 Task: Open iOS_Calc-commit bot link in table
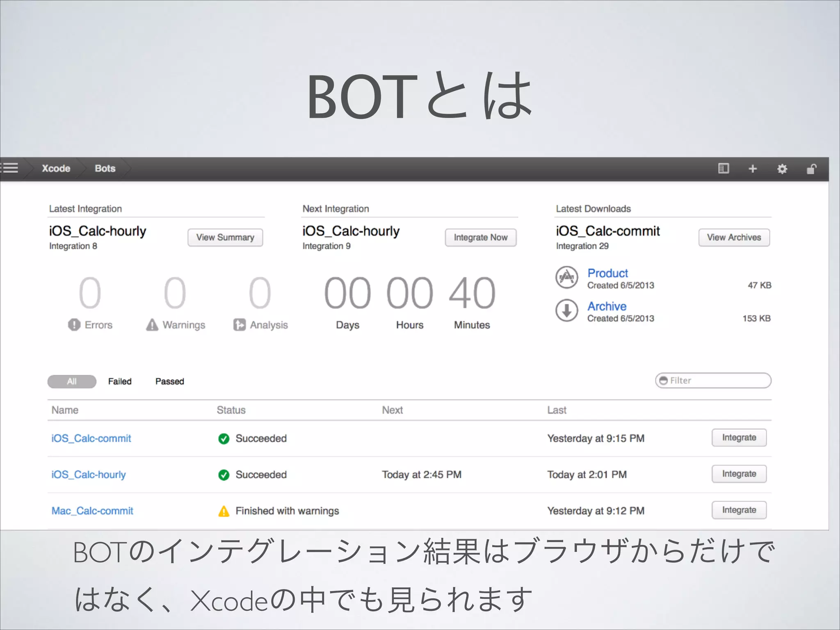coord(91,438)
